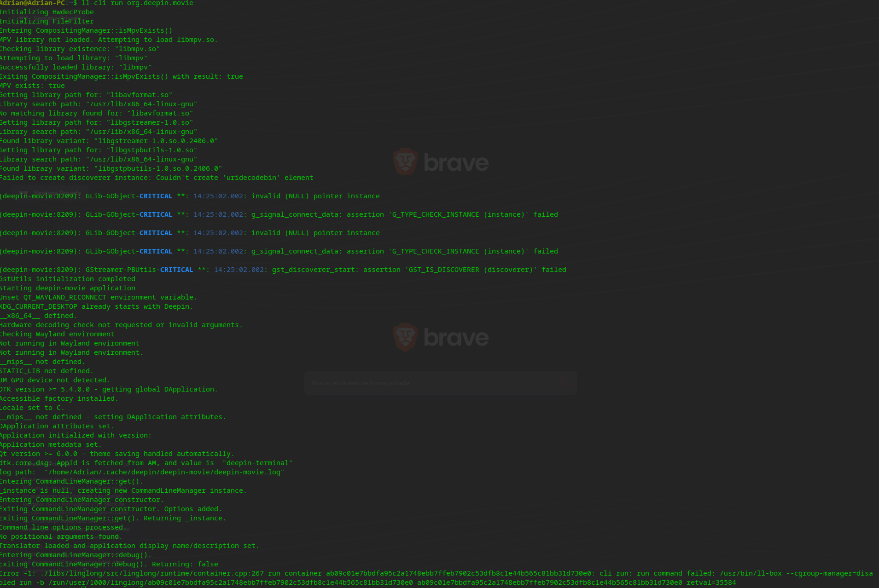Click the Brave private web search field

tap(440, 383)
